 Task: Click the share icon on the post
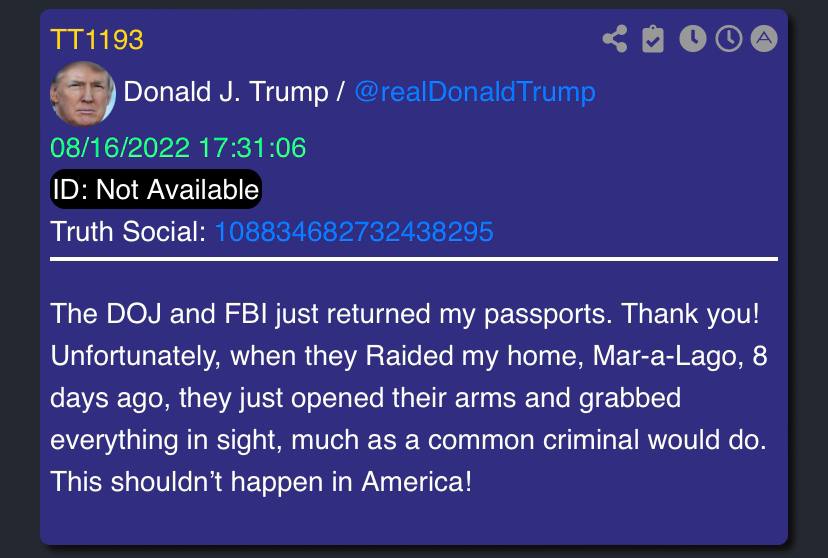pyautogui.click(x=615, y=40)
